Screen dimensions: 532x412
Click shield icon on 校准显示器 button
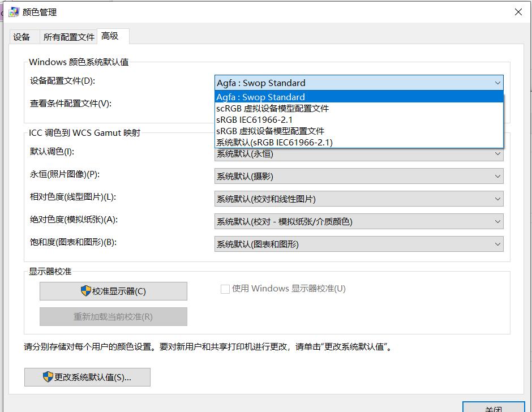click(86, 291)
